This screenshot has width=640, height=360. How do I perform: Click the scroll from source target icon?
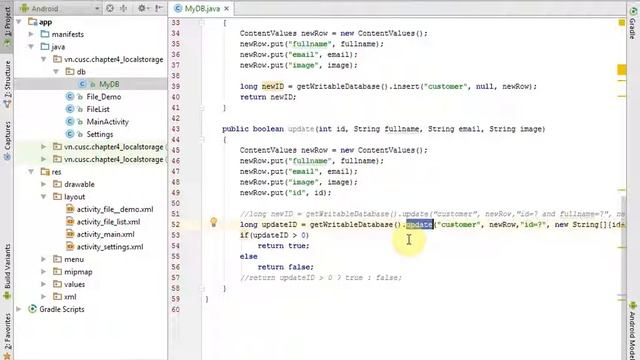coord(110,8)
